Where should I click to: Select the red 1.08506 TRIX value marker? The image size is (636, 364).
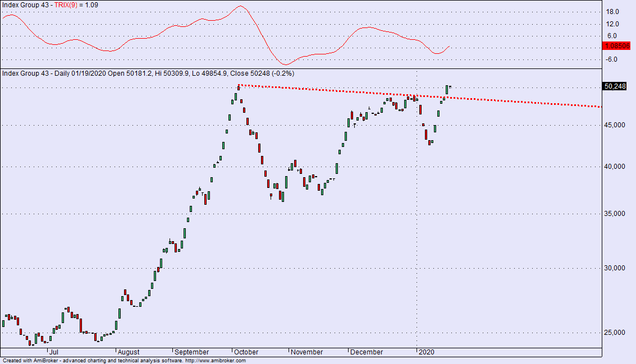point(617,46)
